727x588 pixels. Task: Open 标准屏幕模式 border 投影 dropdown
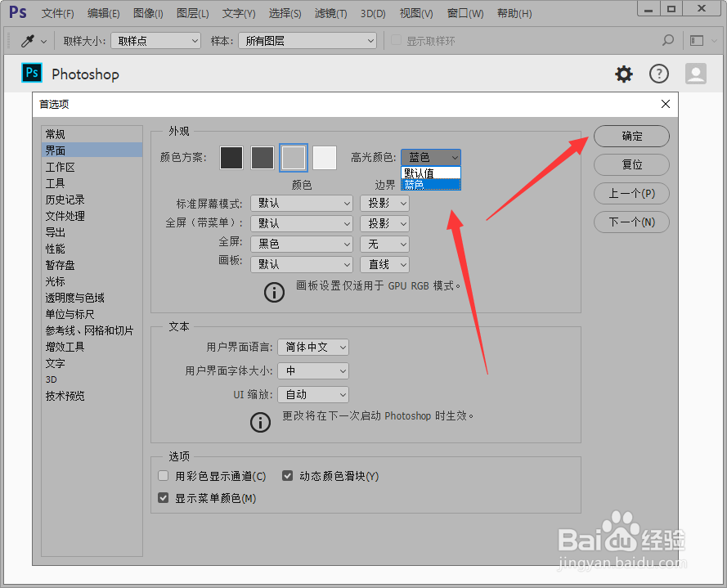[x=385, y=203]
